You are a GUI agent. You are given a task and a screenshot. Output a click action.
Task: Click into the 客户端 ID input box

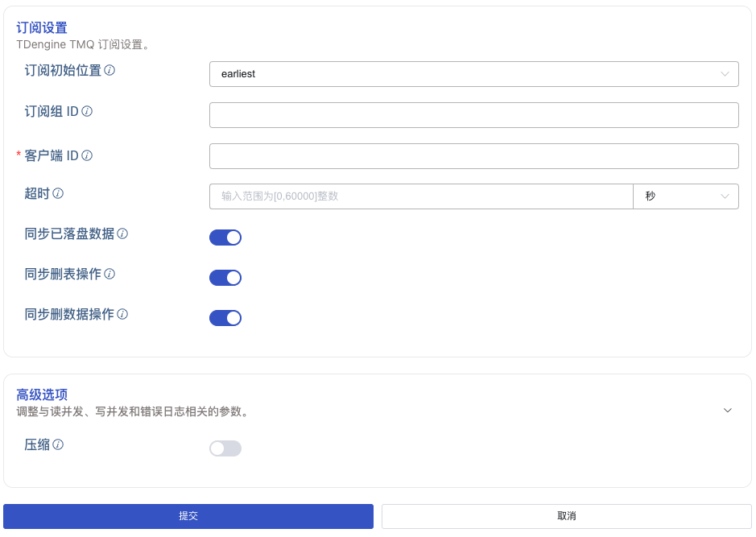(x=473, y=156)
